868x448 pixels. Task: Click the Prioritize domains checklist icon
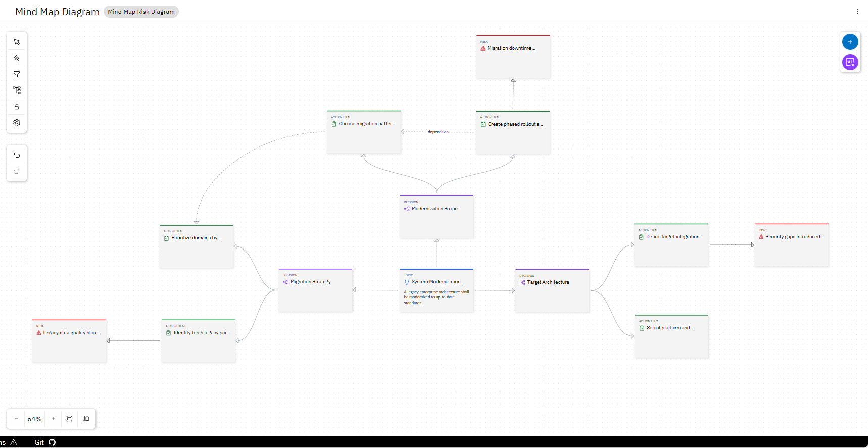(166, 238)
